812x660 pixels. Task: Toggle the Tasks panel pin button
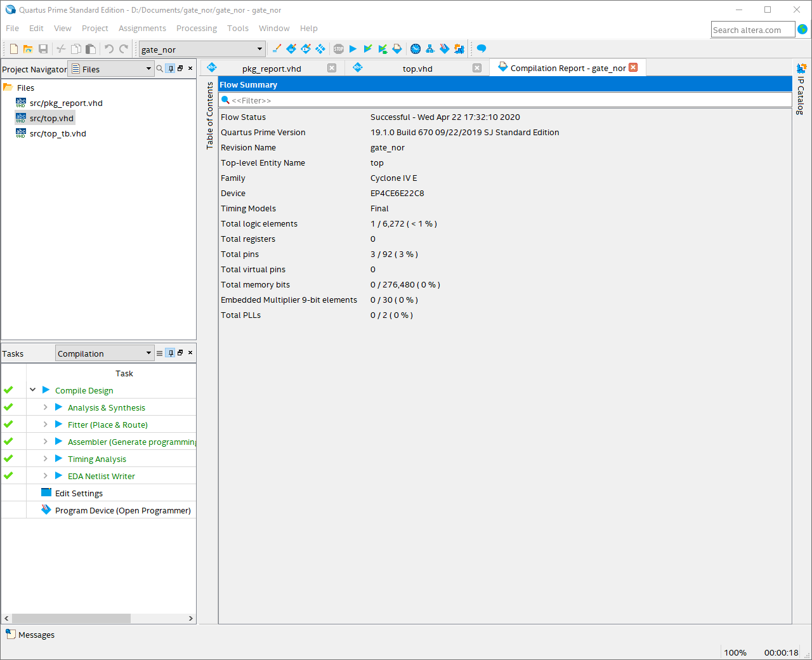(170, 353)
